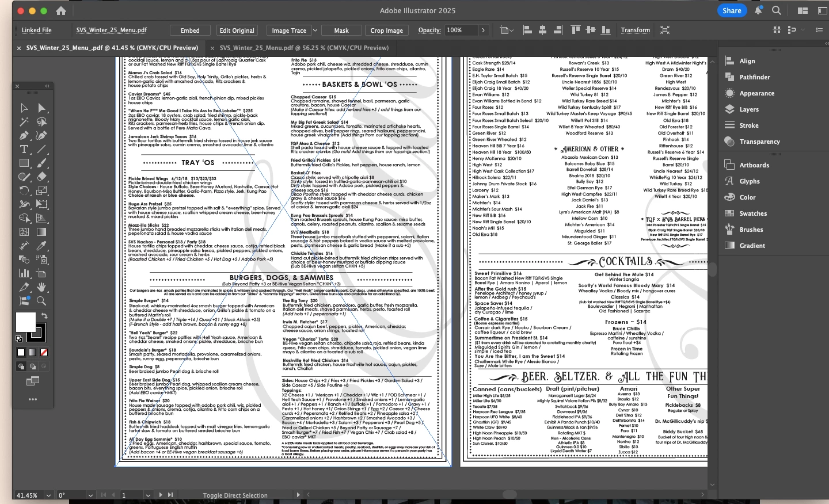Select the Zoom magnifier tool
The height and width of the screenshot is (504, 829).
[41, 300]
